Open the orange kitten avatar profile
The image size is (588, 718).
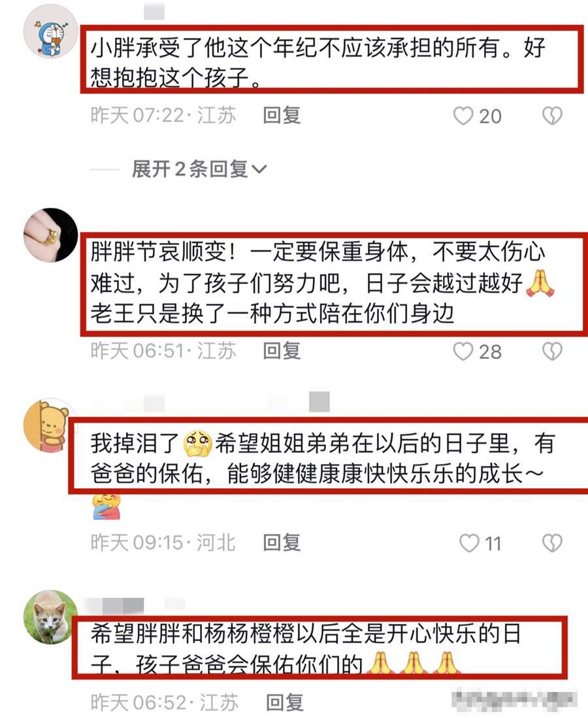tap(52, 617)
